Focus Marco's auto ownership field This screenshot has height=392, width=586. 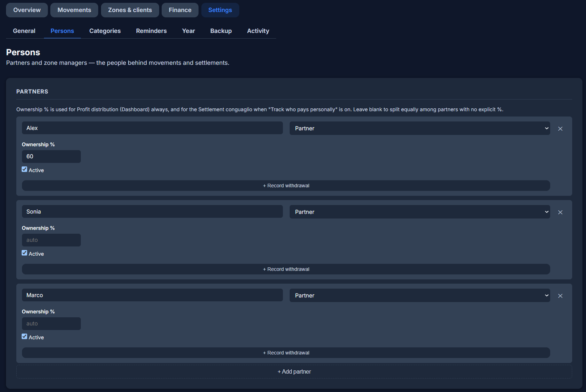(51, 324)
